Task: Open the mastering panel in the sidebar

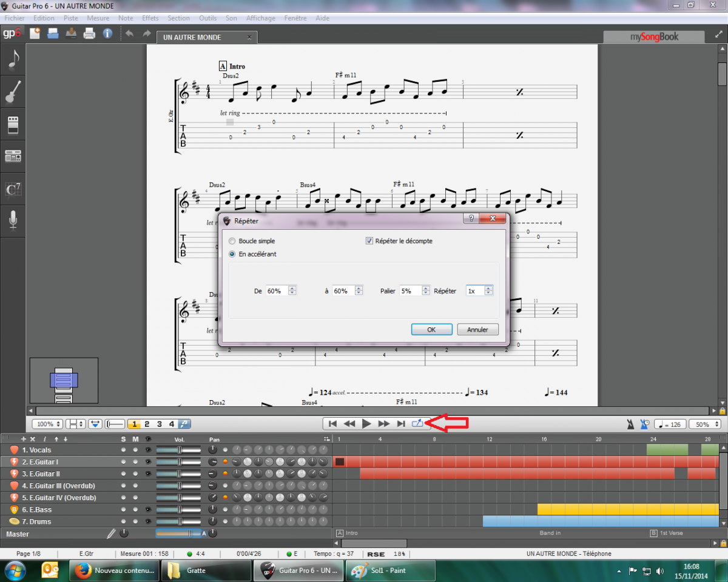Action: [13, 156]
